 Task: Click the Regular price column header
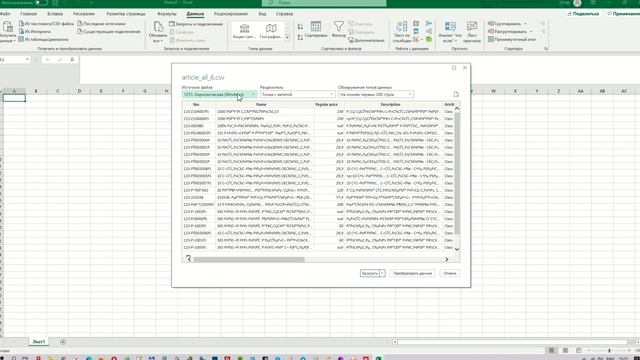pos(327,105)
